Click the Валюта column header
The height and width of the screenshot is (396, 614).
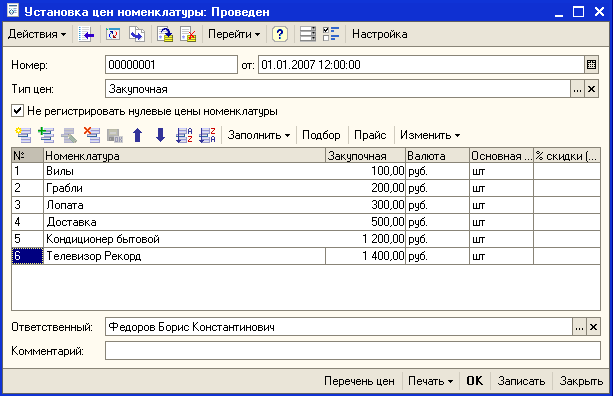[437, 156]
